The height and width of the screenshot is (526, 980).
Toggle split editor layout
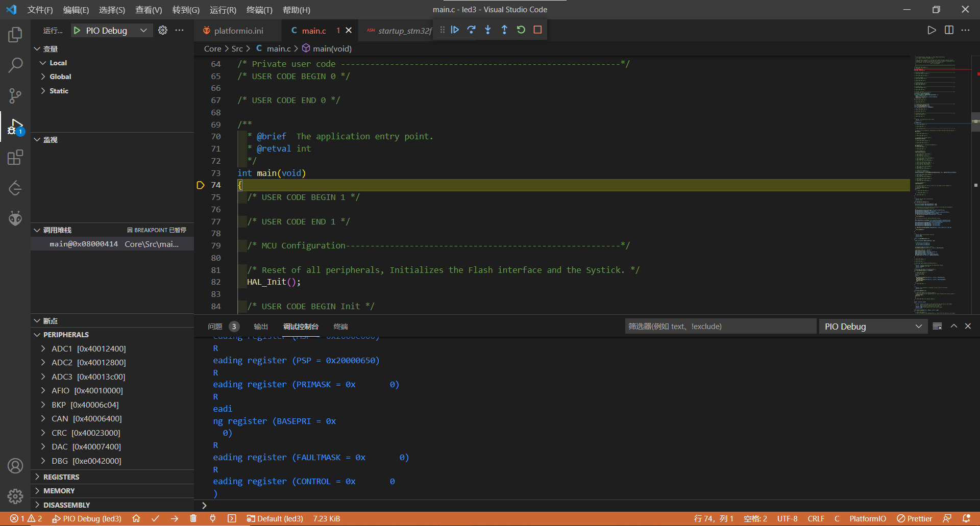[949, 30]
